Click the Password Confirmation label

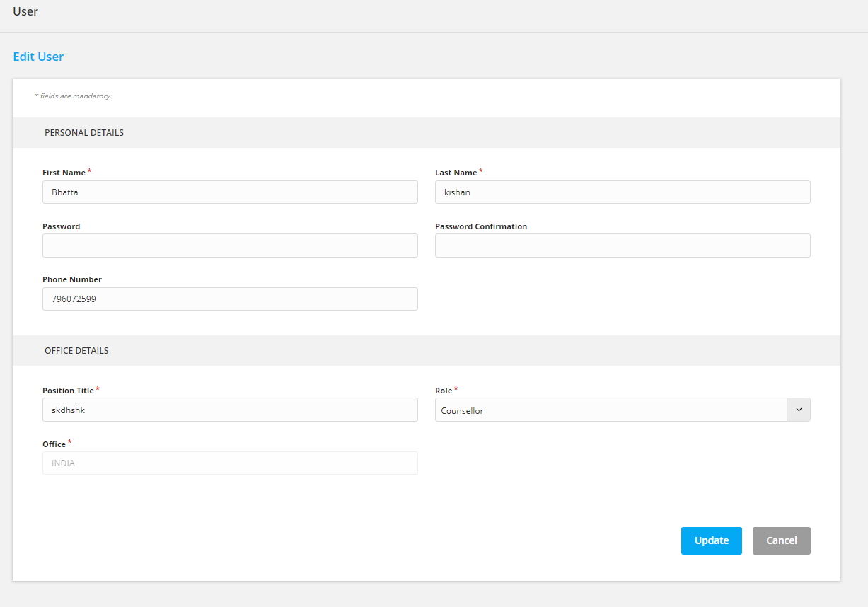coord(481,226)
